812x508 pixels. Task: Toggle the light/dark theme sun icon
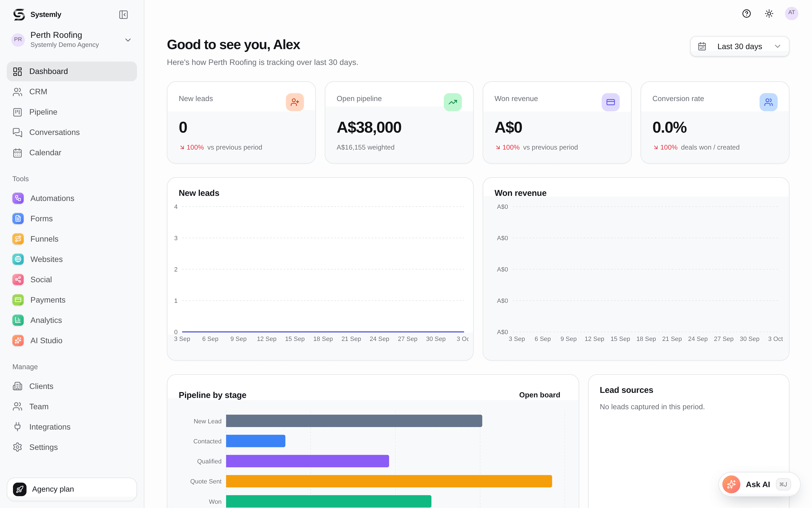tap(769, 14)
